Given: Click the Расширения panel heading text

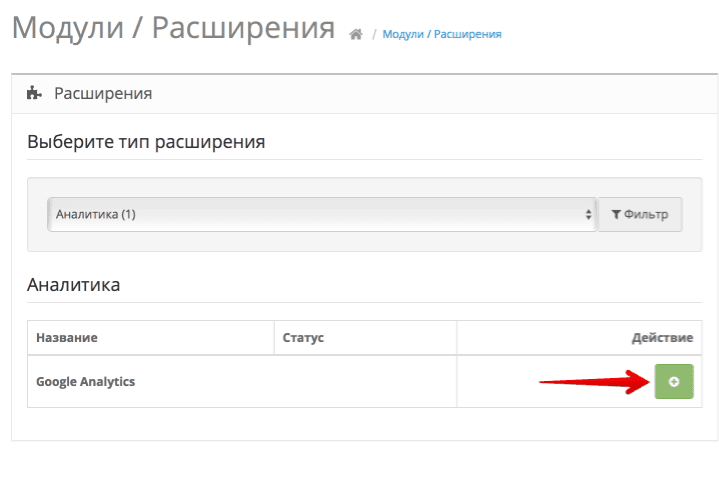Looking at the screenshot, I should (103, 94).
